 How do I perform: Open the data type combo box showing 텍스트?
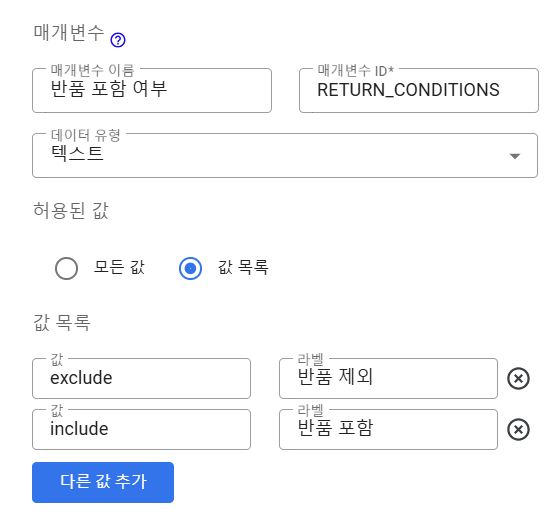click(285, 155)
